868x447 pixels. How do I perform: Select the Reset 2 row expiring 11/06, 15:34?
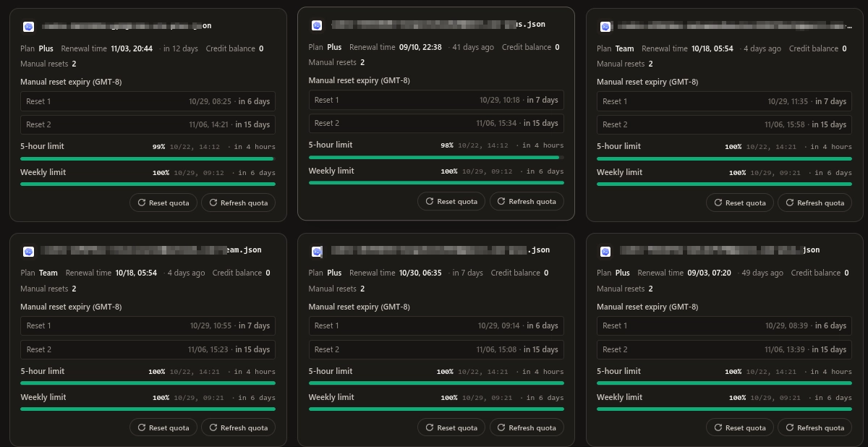(x=436, y=123)
